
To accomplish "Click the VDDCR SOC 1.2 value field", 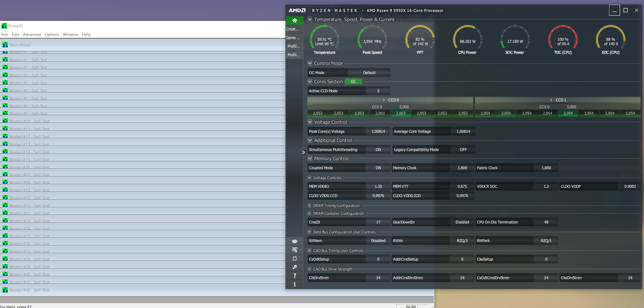I will [546, 186].
